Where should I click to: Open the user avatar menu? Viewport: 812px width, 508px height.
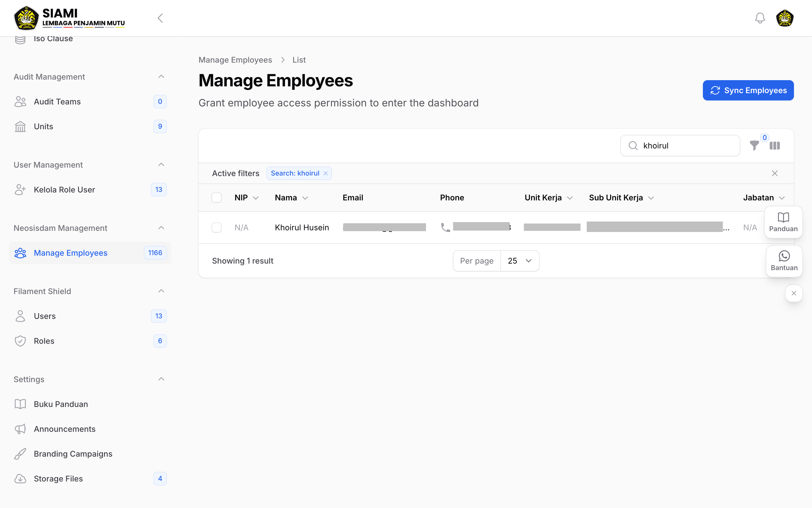pos(784,18)
